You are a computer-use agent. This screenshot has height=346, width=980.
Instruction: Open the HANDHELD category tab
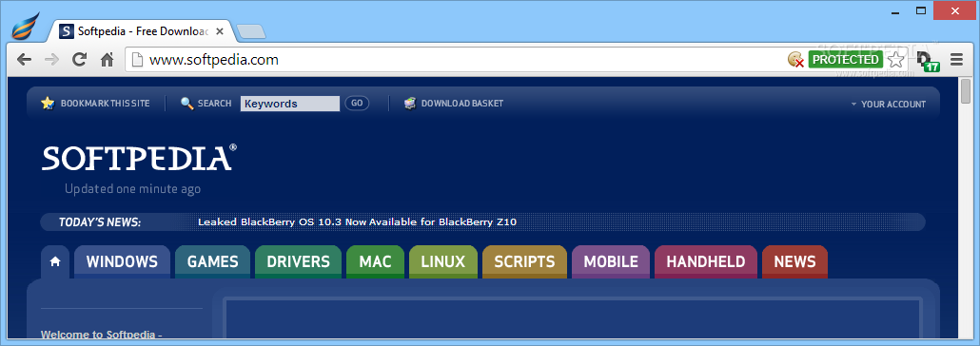click(706, 261)
